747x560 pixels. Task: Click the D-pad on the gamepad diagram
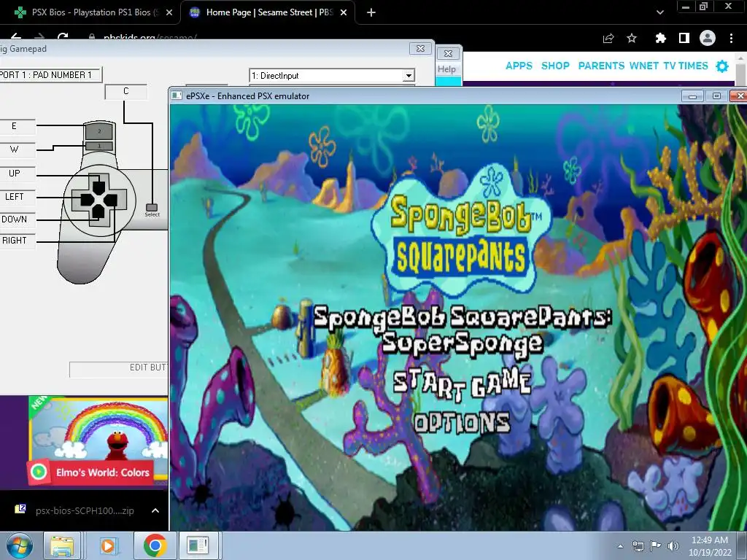(98, 200)
